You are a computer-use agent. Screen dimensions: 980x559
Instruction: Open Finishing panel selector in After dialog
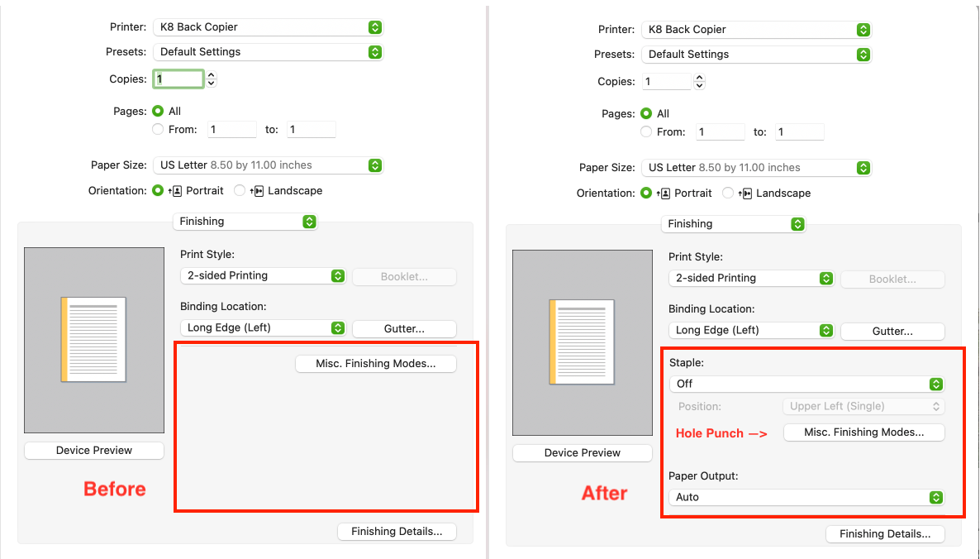click(733, 224)
